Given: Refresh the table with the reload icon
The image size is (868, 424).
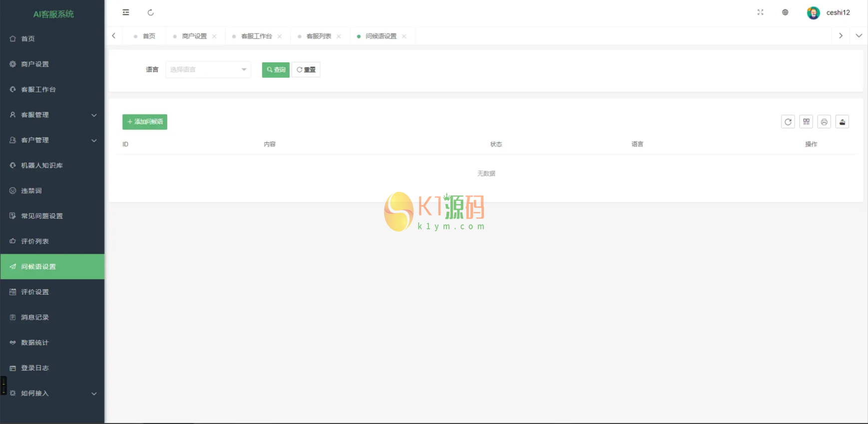Looking at the screenshot, I should 788,122.
